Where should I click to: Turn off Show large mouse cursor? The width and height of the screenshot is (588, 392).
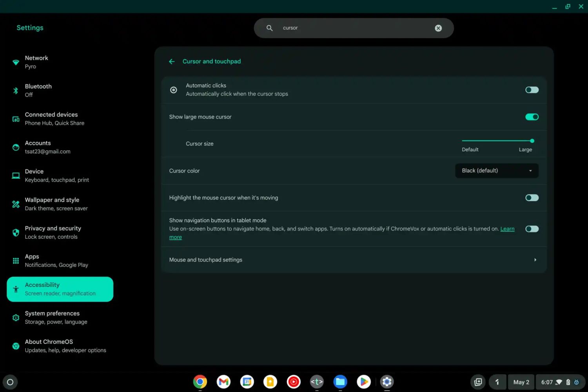tap(532, 117)
